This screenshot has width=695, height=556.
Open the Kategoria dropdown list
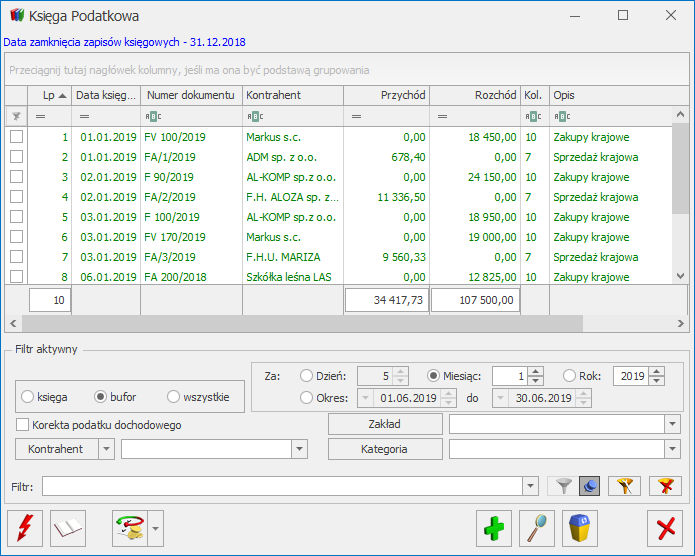[672, 449]
